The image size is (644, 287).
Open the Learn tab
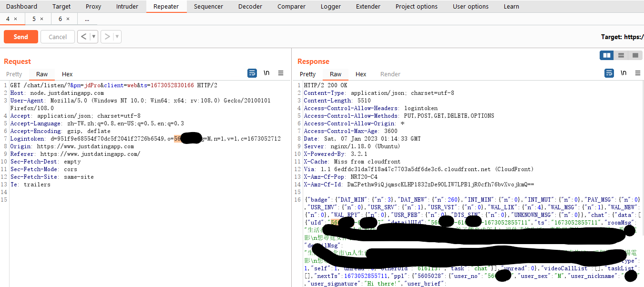[511, 7]
